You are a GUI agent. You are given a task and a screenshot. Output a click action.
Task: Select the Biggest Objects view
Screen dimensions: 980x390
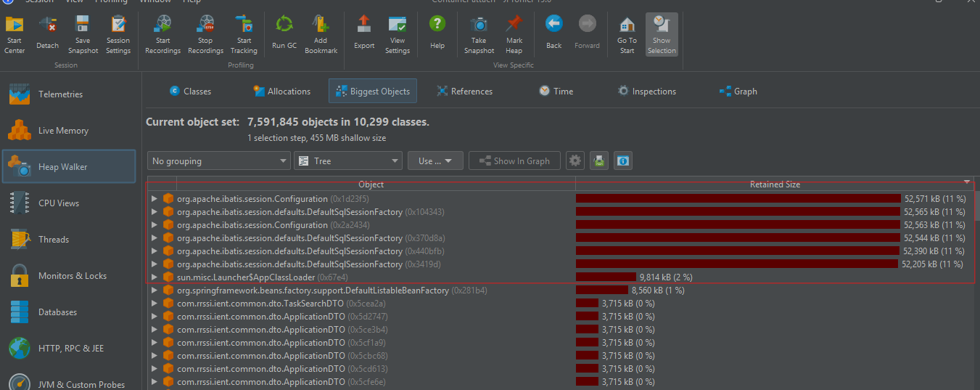tap(373, 92)
